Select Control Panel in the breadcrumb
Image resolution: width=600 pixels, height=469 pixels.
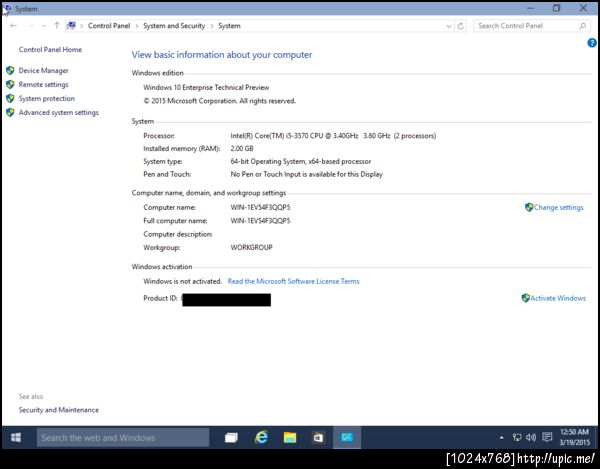coord(109,26)
